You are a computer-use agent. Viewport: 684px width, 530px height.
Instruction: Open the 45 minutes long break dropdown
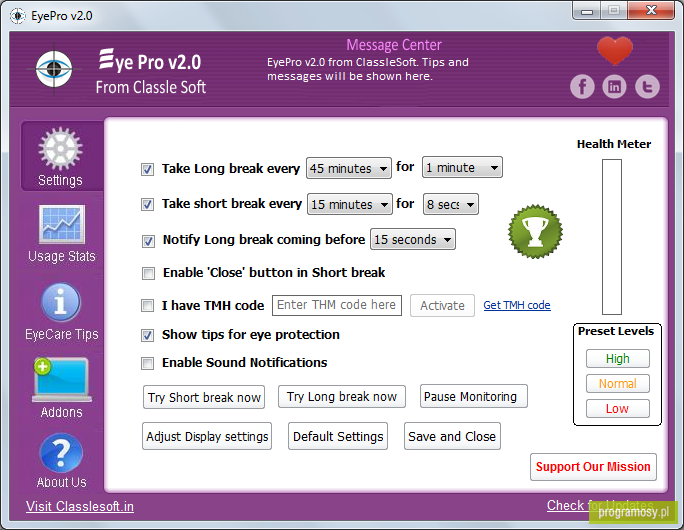tap(349, 168)
